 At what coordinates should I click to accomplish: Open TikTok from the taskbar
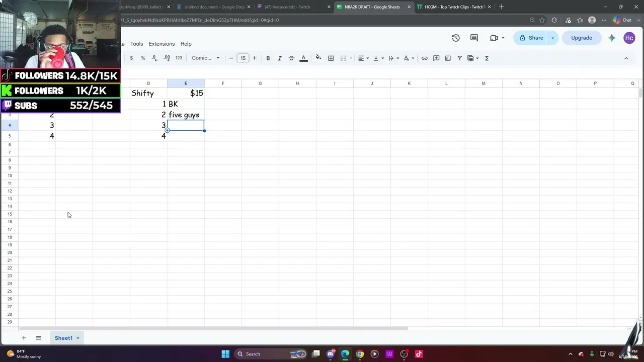point(419,354)
